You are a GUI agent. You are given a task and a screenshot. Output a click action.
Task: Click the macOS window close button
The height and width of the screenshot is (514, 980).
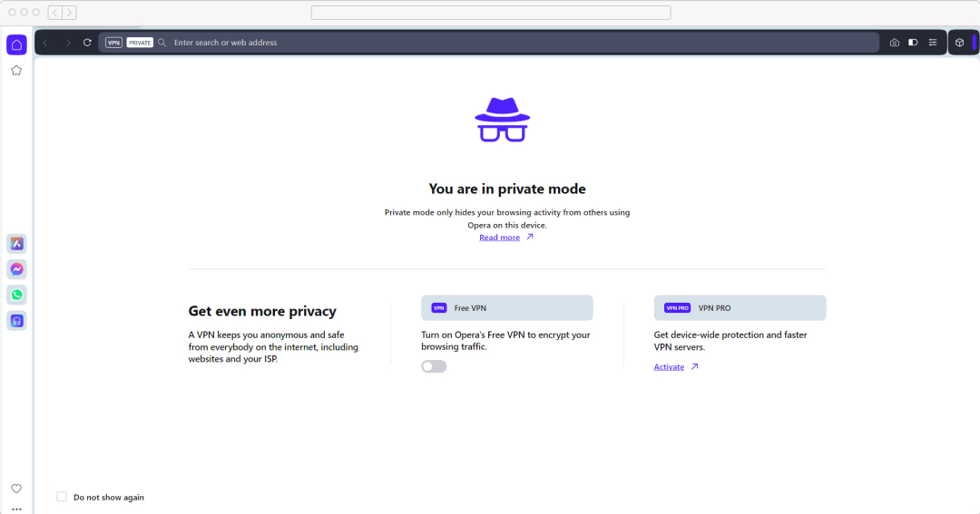point(12,13)
